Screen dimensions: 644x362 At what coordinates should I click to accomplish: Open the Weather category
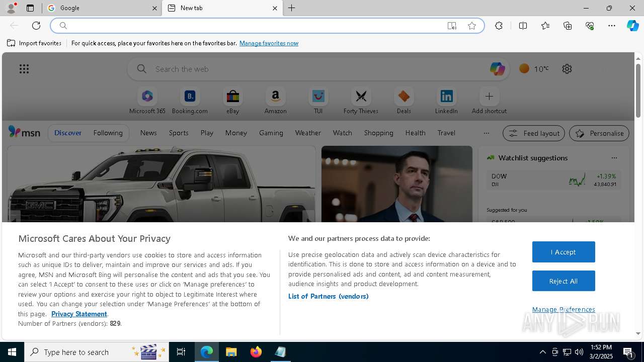[308, 133]
